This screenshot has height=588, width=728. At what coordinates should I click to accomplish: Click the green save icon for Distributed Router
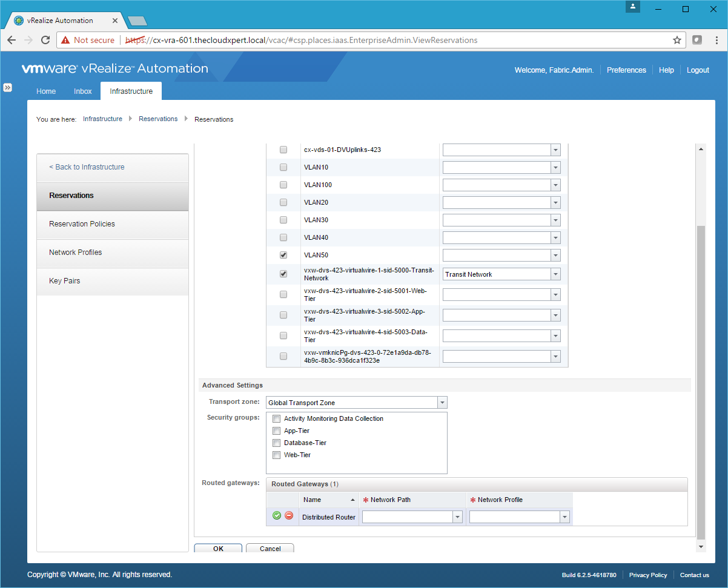pyautogui.click(x=277, y=516)
